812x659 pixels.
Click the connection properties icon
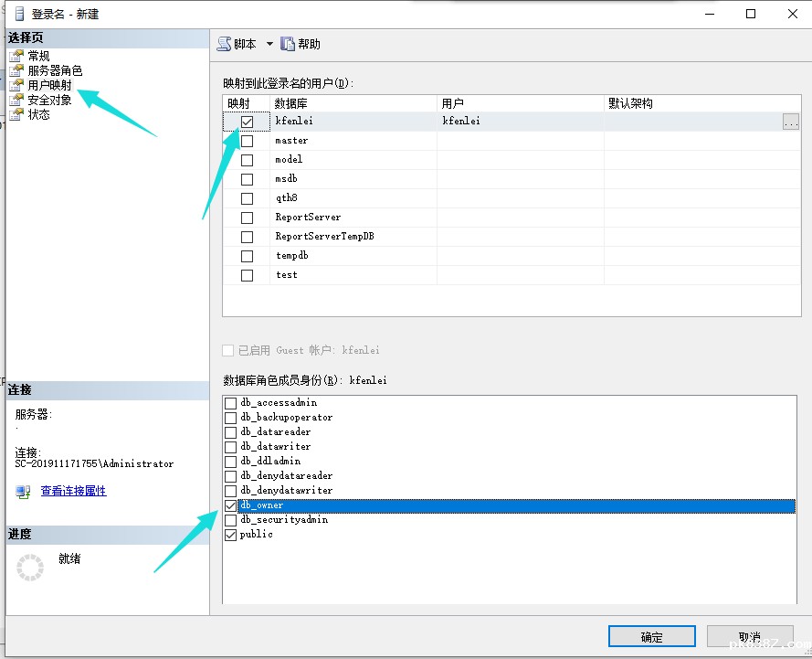click(x=23, y=492)
